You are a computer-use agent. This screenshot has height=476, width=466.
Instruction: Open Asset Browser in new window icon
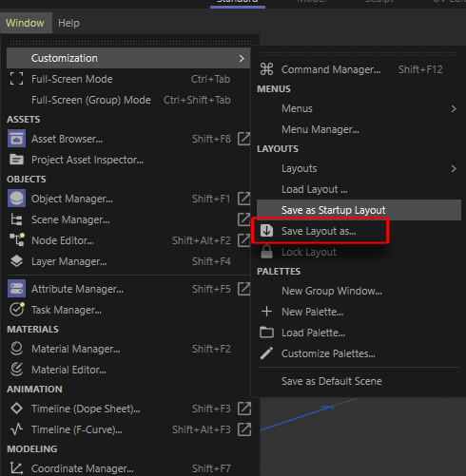[x=244, y=139]
